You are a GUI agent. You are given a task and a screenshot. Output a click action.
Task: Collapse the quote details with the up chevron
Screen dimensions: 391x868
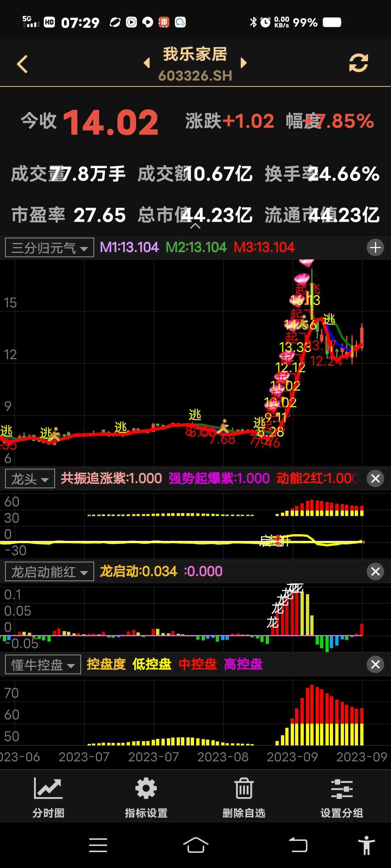195,226
